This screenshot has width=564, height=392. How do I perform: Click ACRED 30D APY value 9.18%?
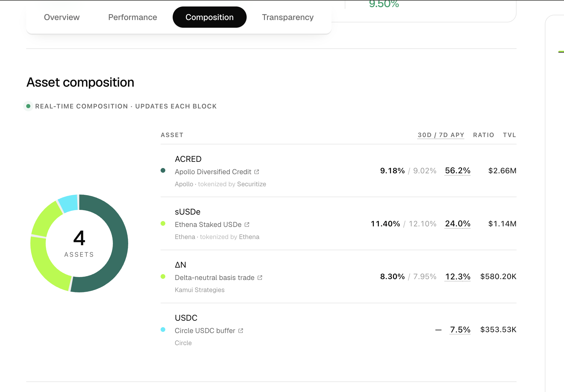[392, 171]
